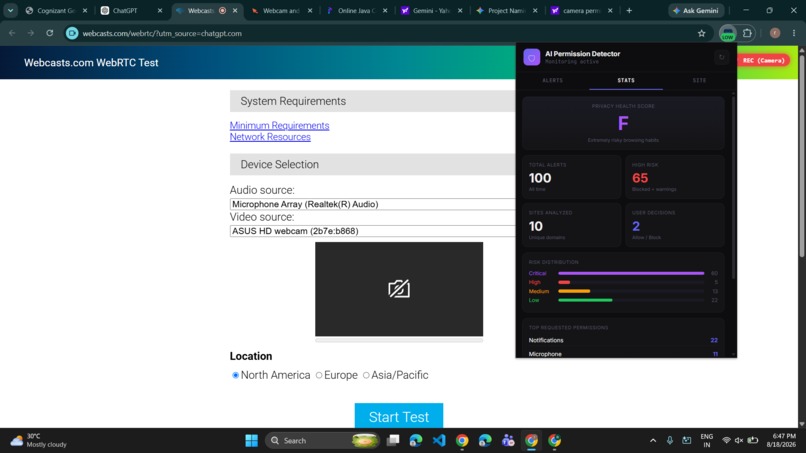The width and height of the screenshot is (806, 453).
Task: Click the Medium risk distribution bar
Action: [574, 291]
